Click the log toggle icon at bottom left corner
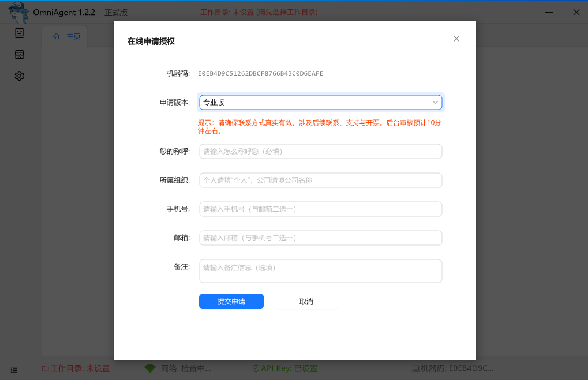This screenshot has width=588, height=380. [x=14, y=370]
